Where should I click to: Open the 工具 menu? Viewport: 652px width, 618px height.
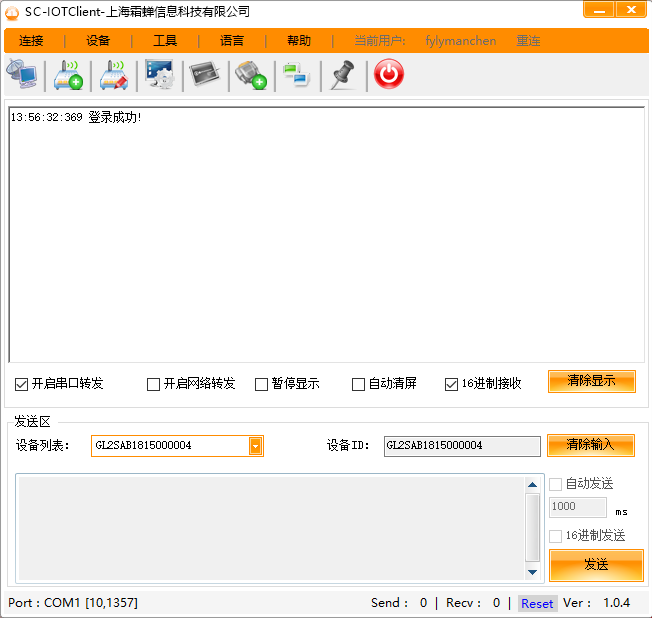[165, 41]
